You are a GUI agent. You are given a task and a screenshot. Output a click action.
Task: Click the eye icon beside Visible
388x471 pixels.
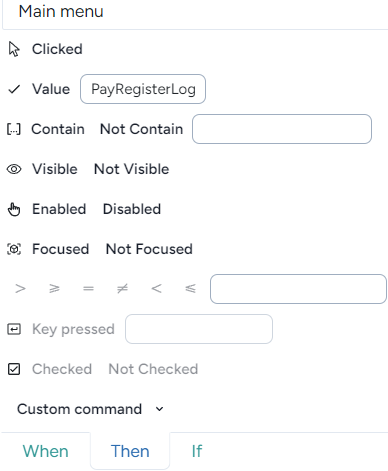(14, 169)
